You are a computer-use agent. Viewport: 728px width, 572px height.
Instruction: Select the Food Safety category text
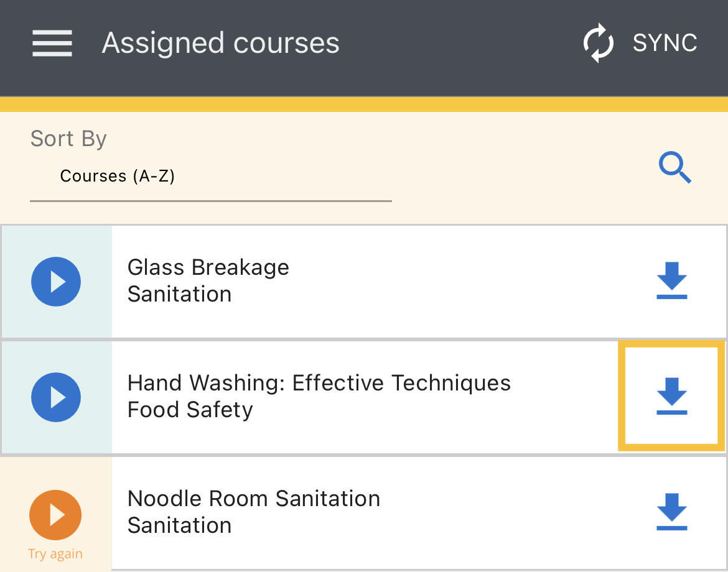click(x=190, y=410)
